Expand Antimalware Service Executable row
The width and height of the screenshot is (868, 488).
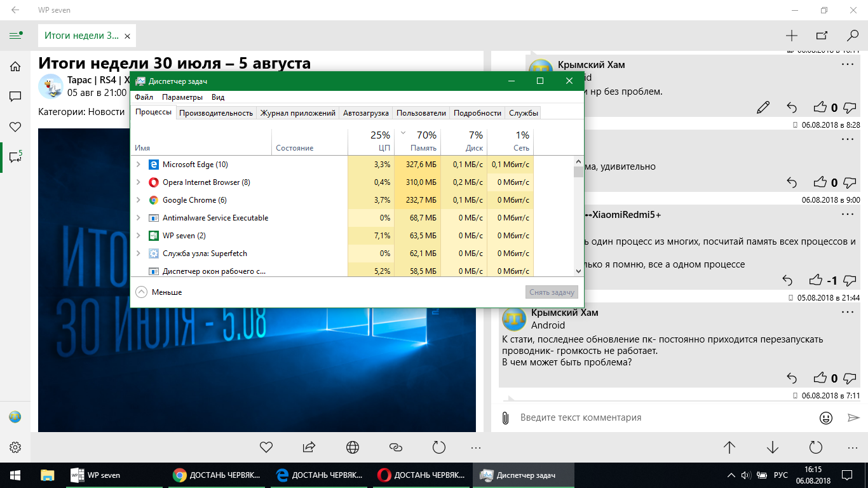(139, 218)
